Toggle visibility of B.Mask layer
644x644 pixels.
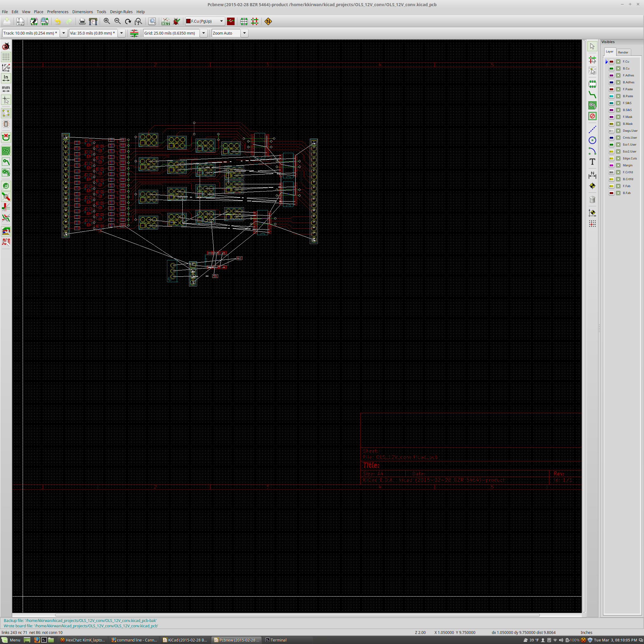(x=618, y=124)
